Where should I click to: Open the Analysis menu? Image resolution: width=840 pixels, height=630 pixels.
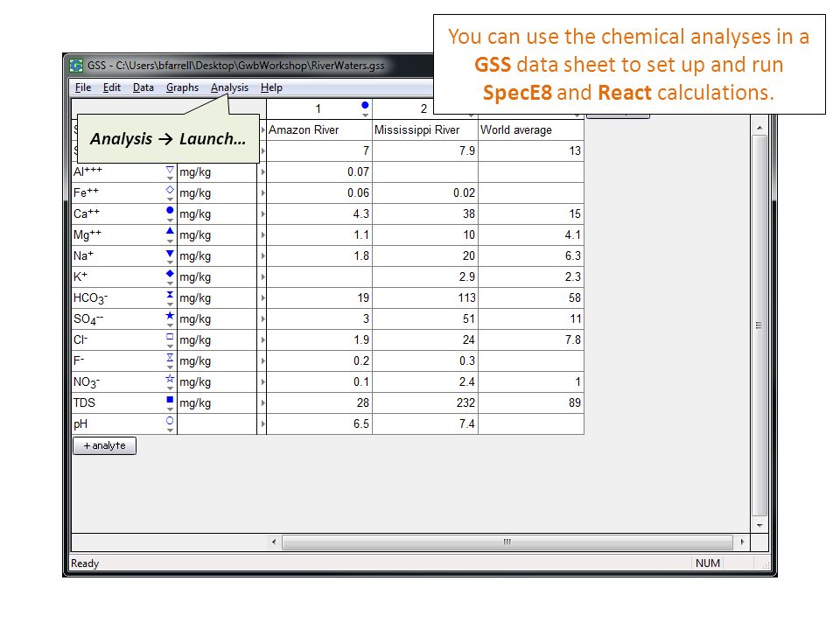tap(229, 87)
